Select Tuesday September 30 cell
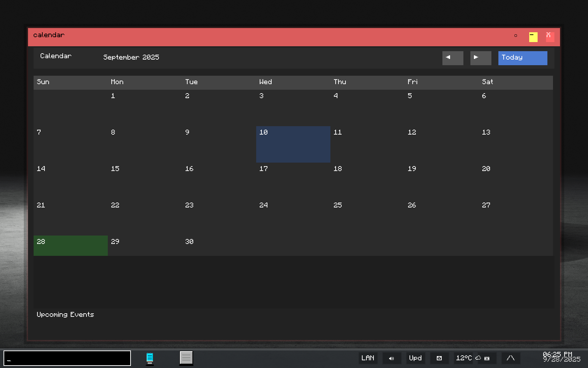The width and height of the screenshot is (588, 368). point(219,245)
